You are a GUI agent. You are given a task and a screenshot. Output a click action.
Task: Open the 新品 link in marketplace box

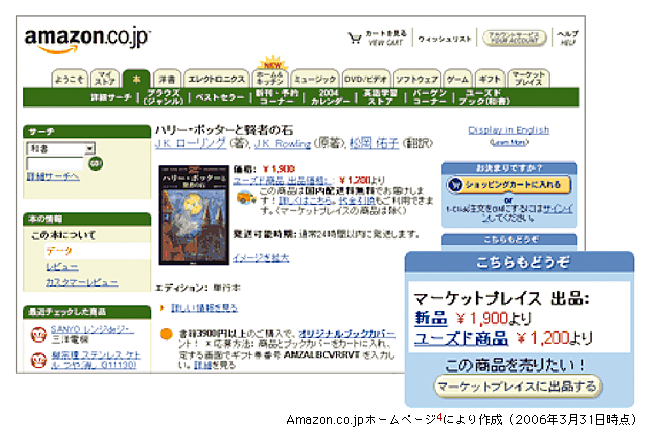coord(431,318)
